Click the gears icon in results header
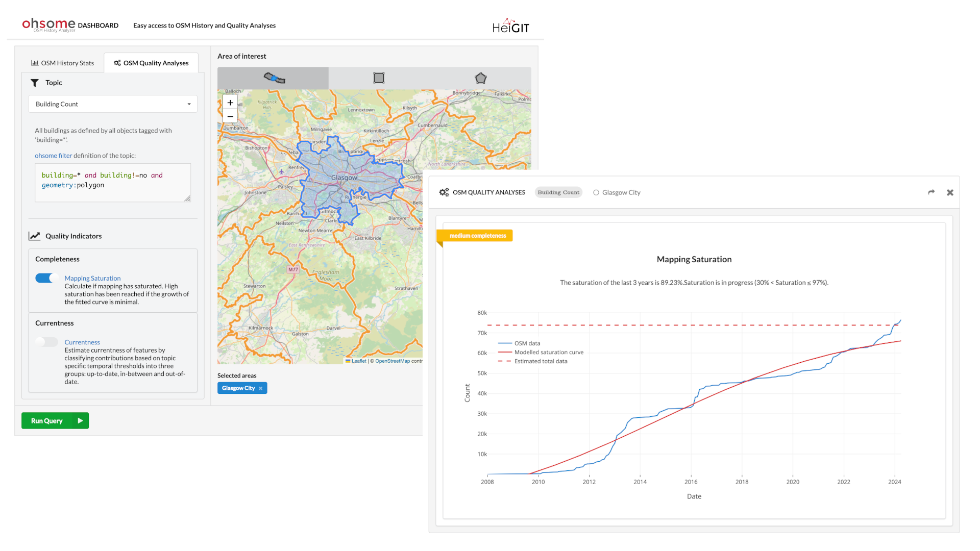Viewport: 980px width, 551px height. click(x=444, y=192)
